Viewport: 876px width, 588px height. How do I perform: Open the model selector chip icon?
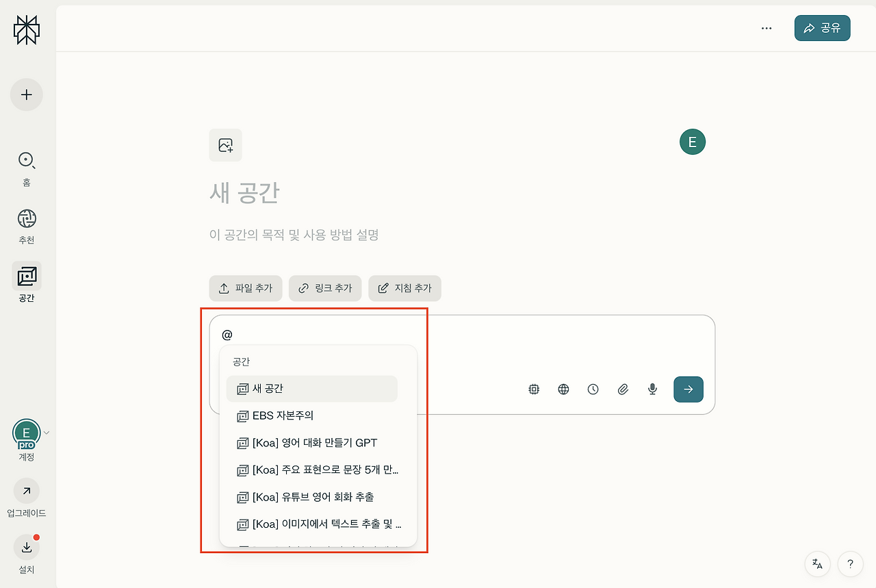tap(534, 389)
